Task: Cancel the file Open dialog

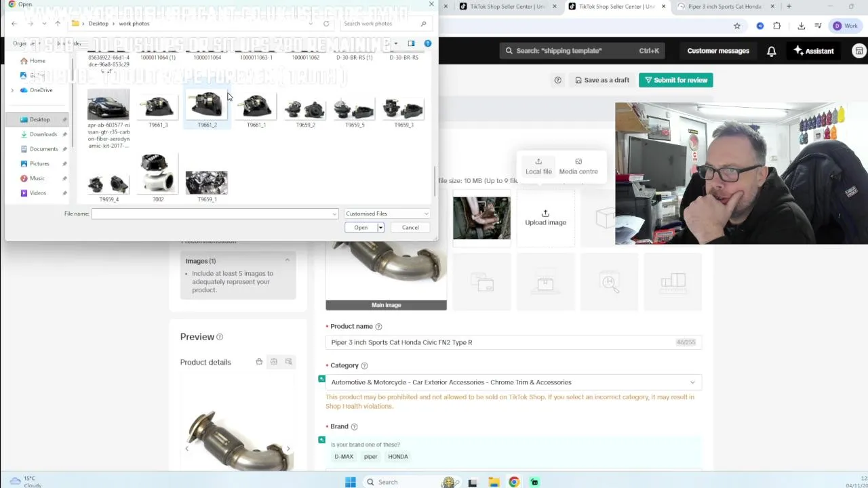Action: (410, 228)
